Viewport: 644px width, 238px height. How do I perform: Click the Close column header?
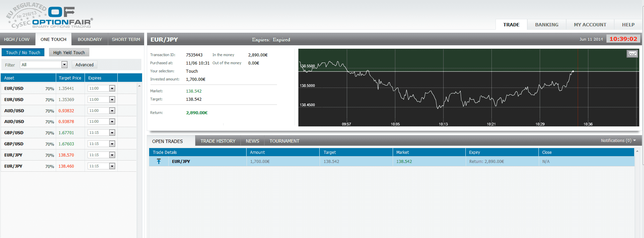tap(586, 152)
